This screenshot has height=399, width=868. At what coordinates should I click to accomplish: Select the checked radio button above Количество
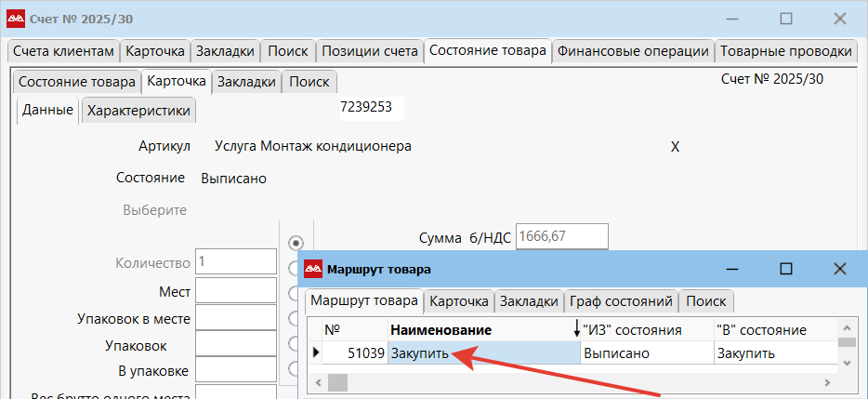[296, 243]
